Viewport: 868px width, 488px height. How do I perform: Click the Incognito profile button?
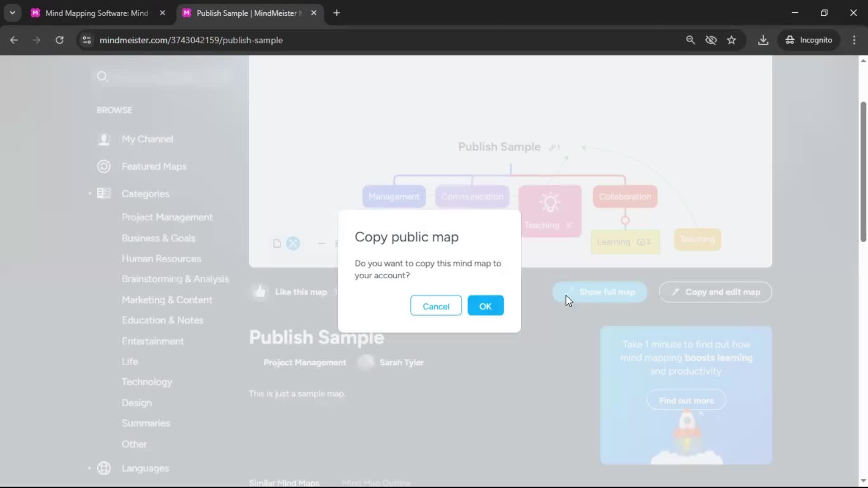coord(808,40)
